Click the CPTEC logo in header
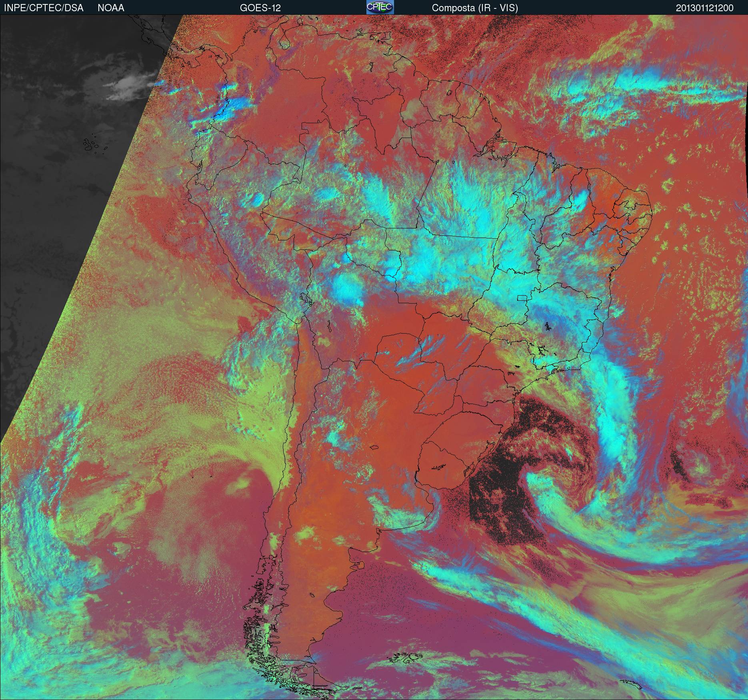This screenshot has width=748, height=700. tap(380, 7)
